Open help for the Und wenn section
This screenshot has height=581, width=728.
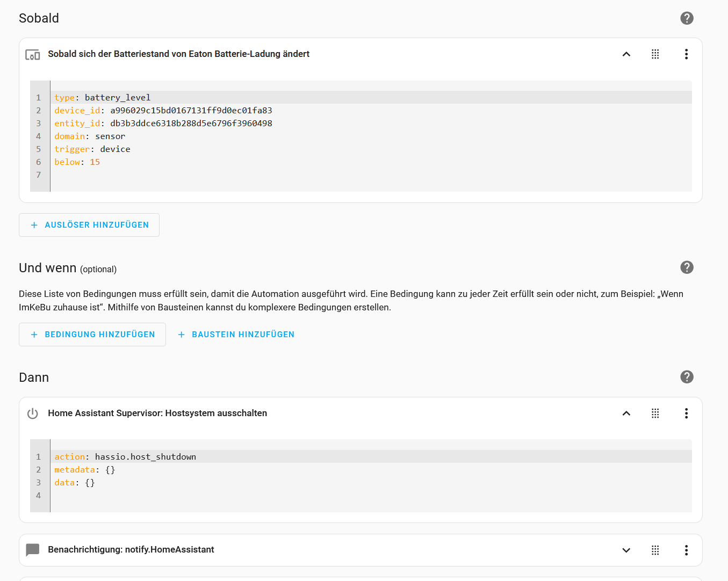[x=687, y=267]
